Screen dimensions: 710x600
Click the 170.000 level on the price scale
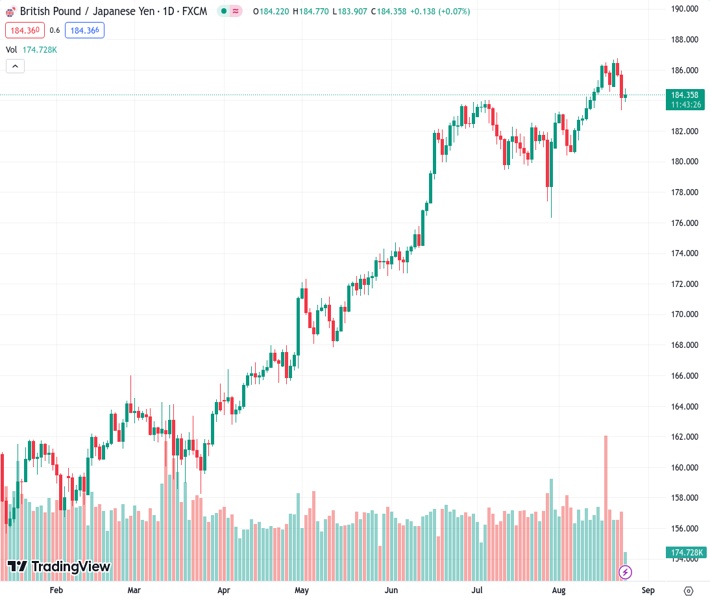(x=685, y=314)
